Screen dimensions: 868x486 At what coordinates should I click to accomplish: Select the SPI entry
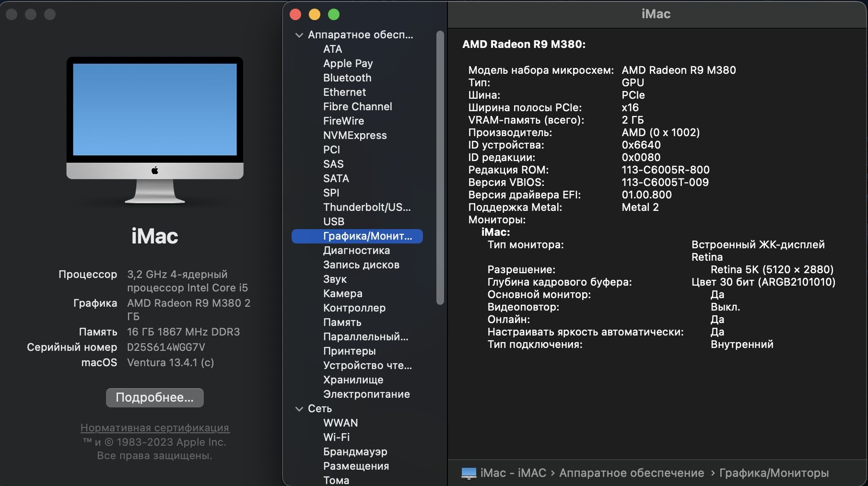[x=331, y=193]
